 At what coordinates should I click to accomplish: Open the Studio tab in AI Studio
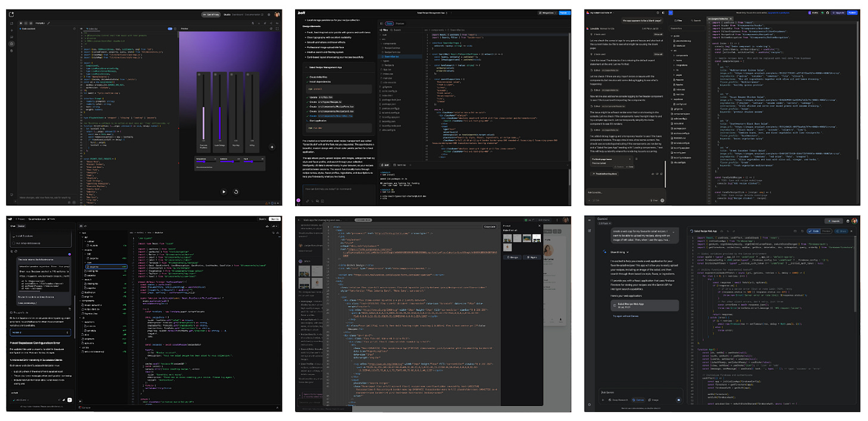pos(227,14)
